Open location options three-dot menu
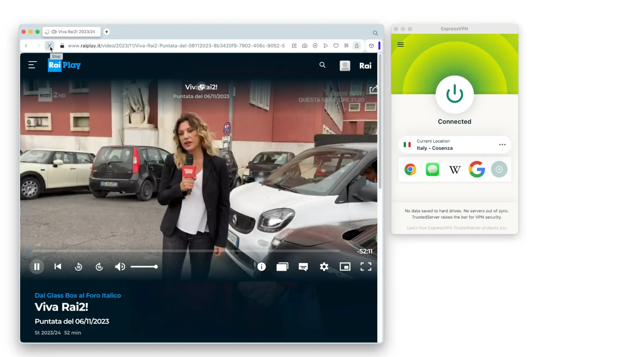The width and height of the screenshot is (644, 357). (x=502, y=145)
